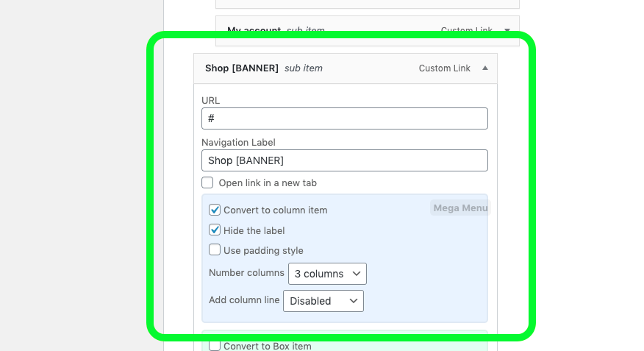Click the URL input field
The image size is (644, 351).
tap(345, 118)
